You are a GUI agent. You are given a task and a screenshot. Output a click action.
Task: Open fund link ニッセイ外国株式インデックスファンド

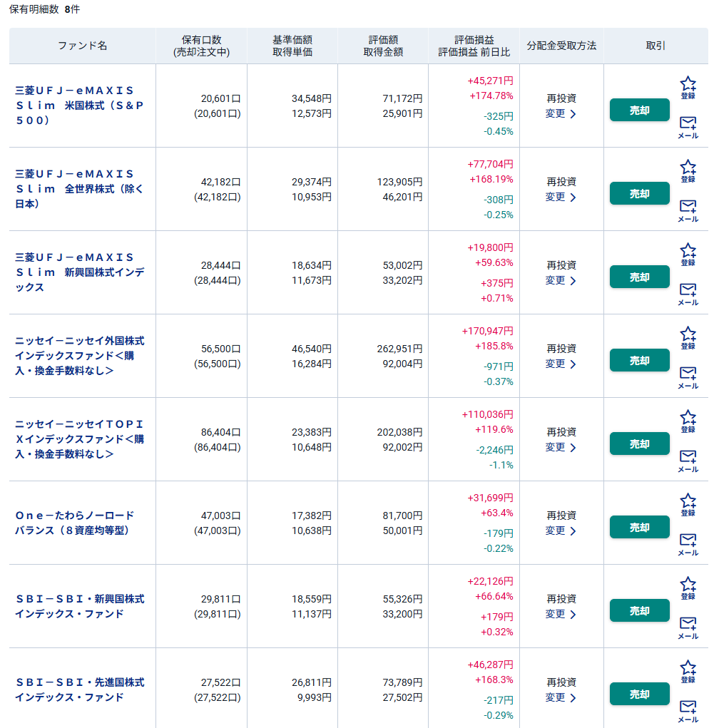click(x=79, y=356)
